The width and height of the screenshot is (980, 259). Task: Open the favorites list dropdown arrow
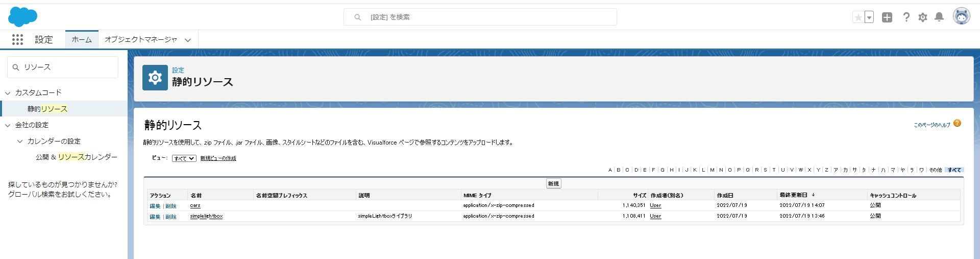869,17
